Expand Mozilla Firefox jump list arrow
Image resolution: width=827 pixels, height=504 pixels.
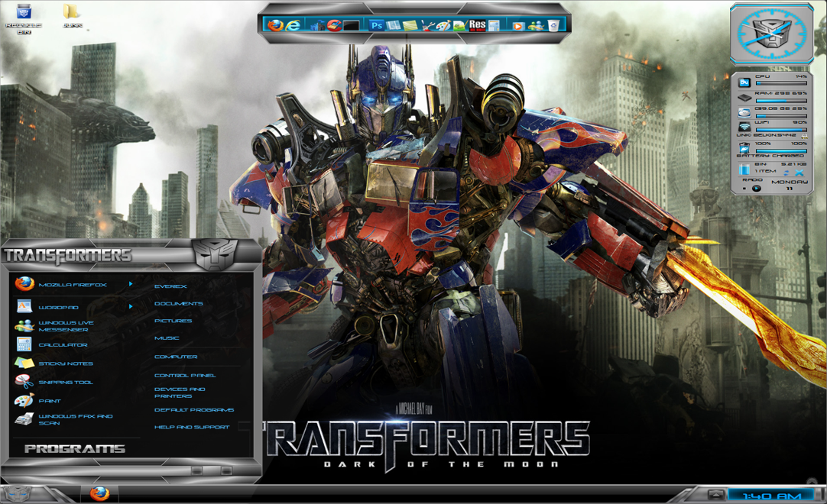click(x=131, y=284)
